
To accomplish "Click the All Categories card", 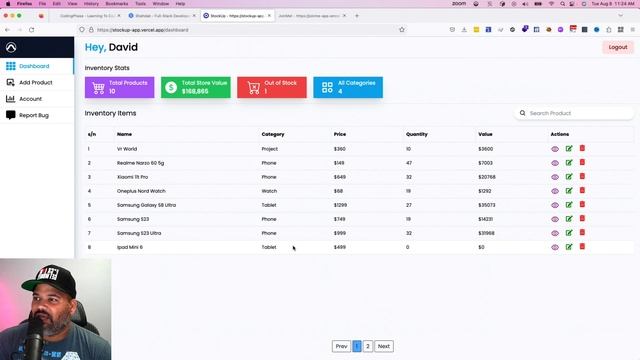I will point(348,87).
